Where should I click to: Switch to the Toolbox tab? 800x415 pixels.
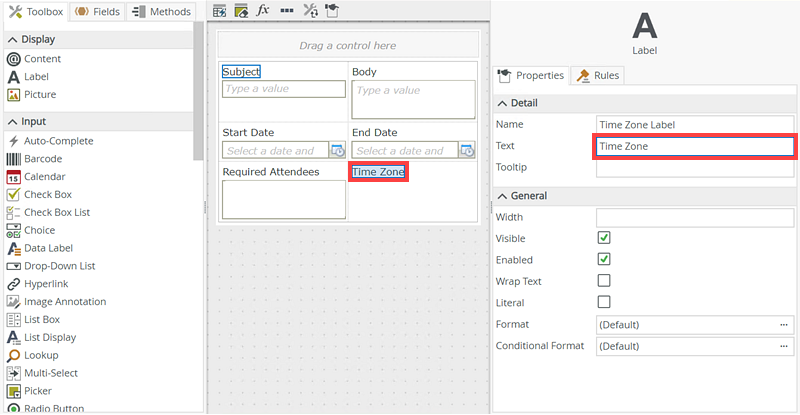click(36, 12)
